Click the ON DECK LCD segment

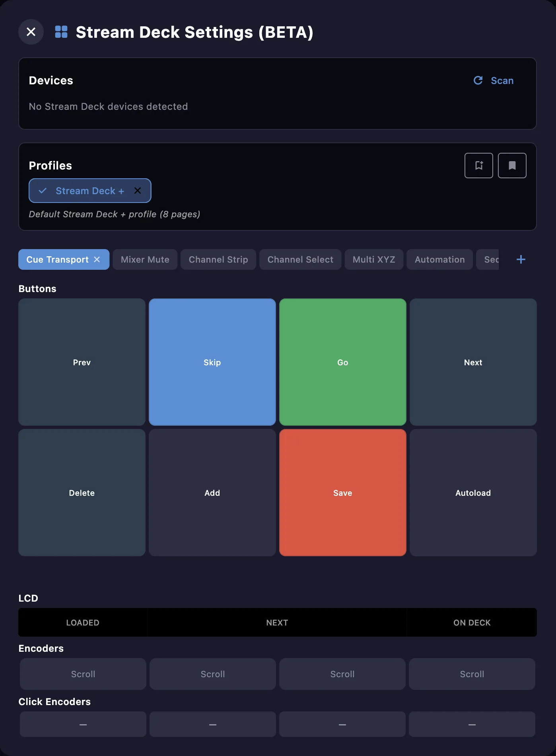click(472, 622)
